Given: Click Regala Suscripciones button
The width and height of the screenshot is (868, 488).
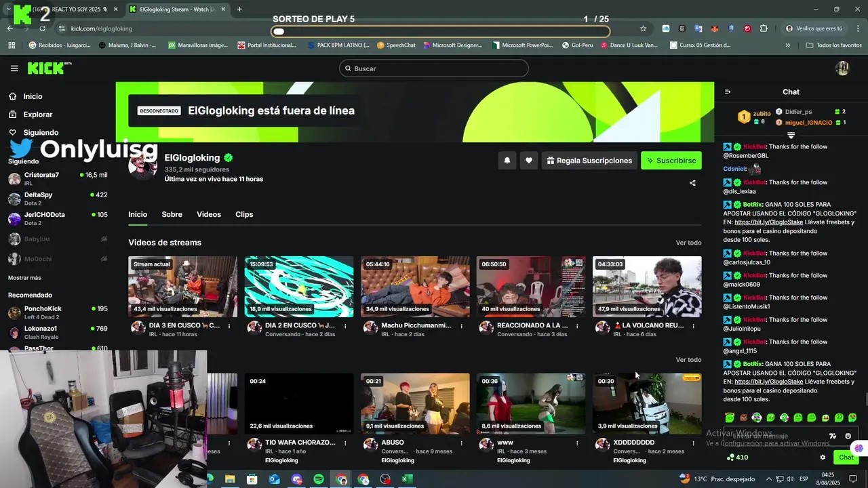Looking at the screenshot, I should pos(589,161).
